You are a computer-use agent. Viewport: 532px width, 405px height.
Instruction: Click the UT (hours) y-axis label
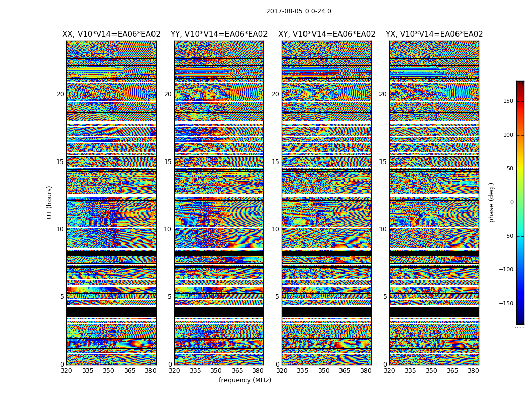pyautogui.click(x=49, y=202)
